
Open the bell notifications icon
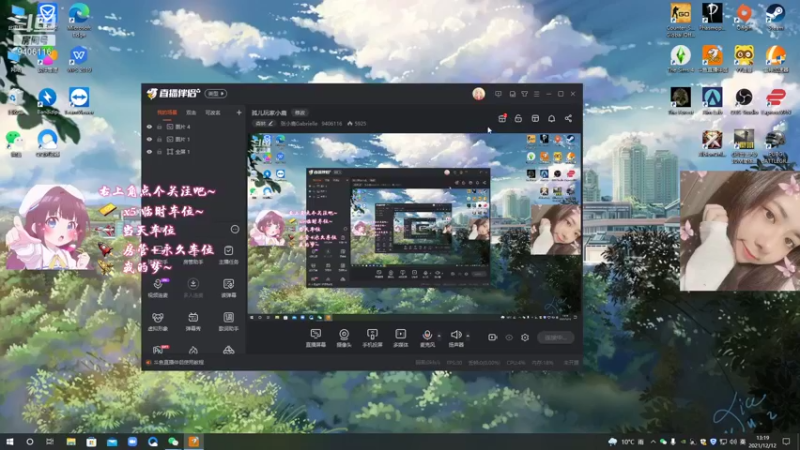552,118
